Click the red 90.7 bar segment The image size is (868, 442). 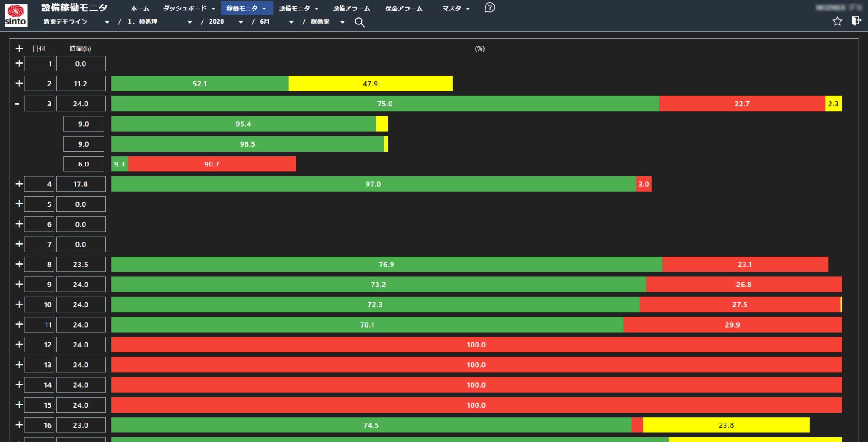(212, 164)
